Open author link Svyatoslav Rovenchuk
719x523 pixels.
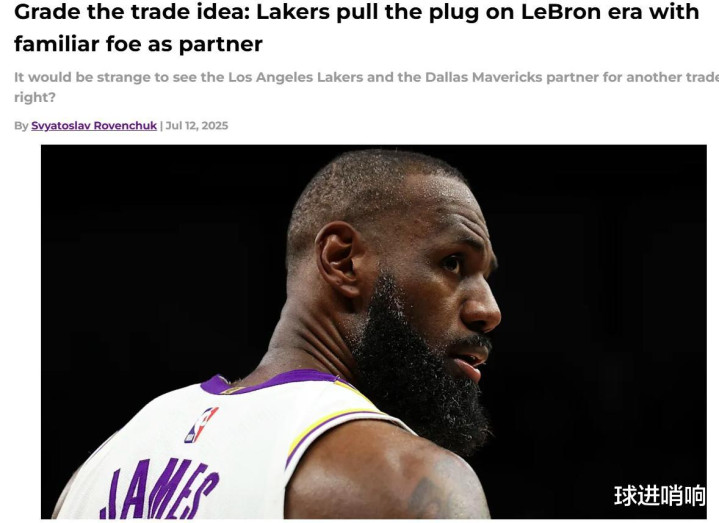94,126
